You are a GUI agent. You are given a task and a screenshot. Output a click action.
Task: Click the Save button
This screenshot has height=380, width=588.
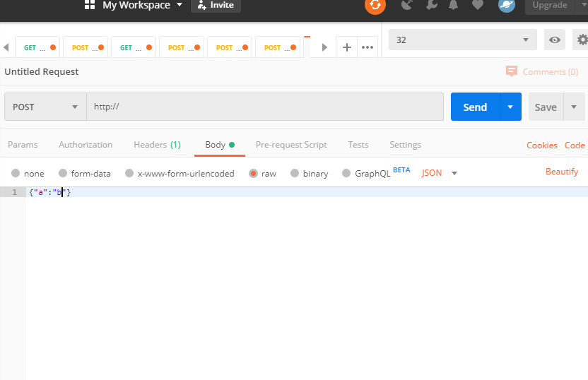[x=546, y=107]
